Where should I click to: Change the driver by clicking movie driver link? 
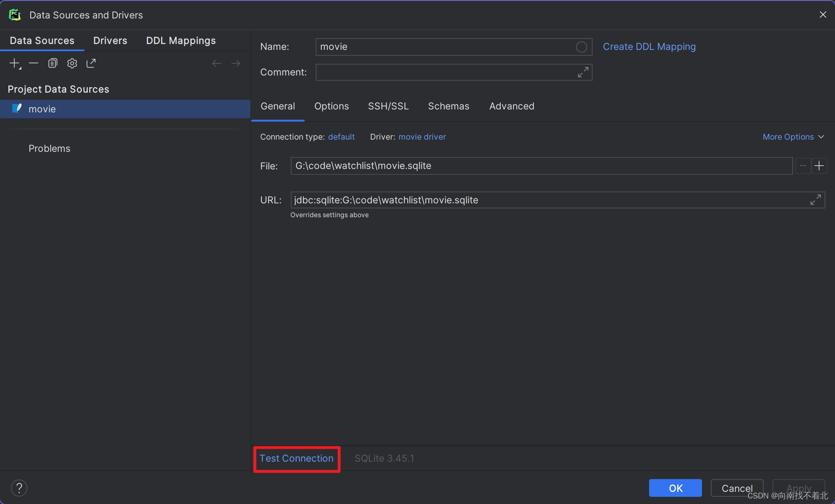(422, 137)
